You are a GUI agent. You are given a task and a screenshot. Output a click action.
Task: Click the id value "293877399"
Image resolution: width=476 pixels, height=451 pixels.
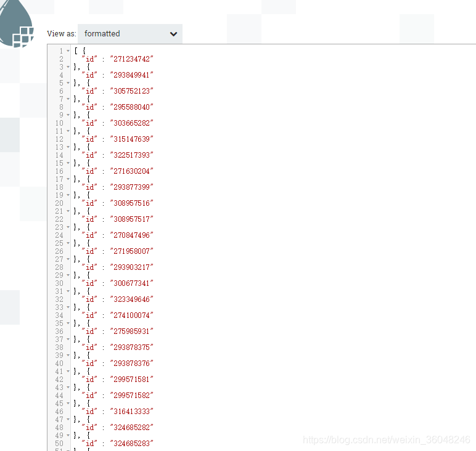coord(132,187)
